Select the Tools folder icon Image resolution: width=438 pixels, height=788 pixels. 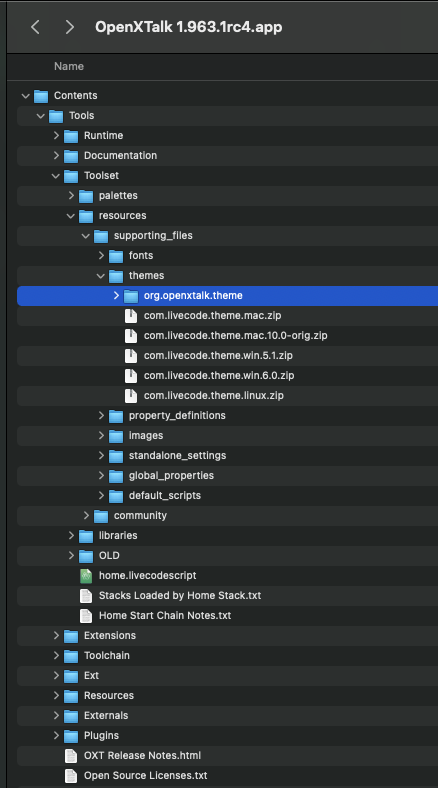(x=56, y=116)
